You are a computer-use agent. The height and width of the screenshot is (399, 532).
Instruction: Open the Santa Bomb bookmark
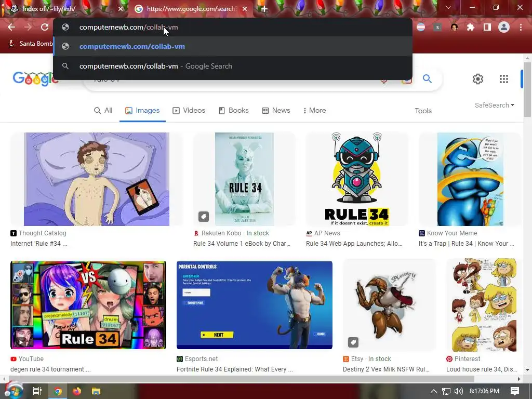click(31, 44)
